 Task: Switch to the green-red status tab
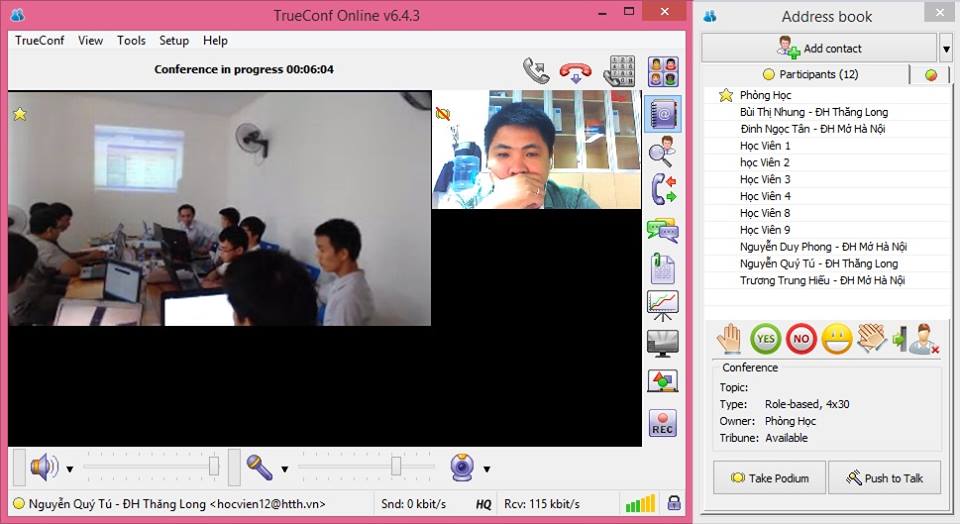point(931,75)
